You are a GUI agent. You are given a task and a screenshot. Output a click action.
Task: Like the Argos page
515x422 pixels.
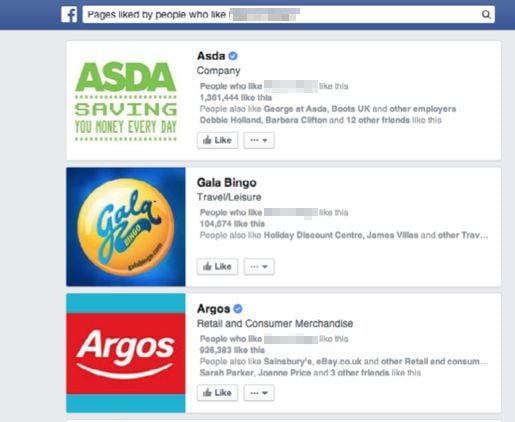pos(217,393)
